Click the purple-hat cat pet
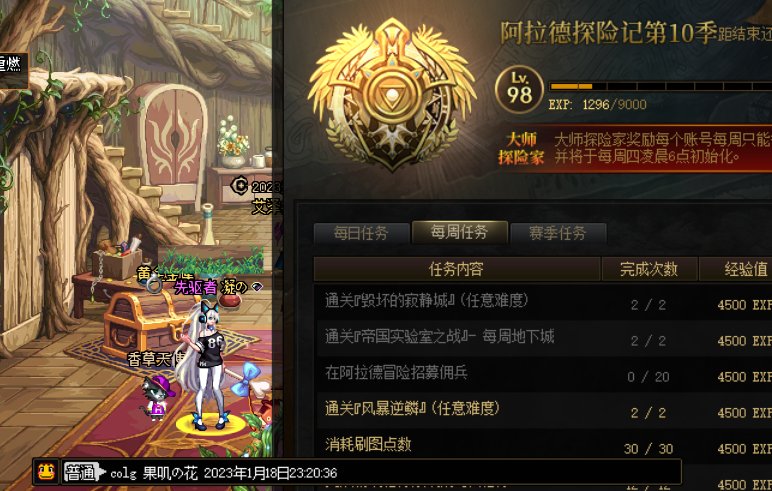 (x=158, y=397)
